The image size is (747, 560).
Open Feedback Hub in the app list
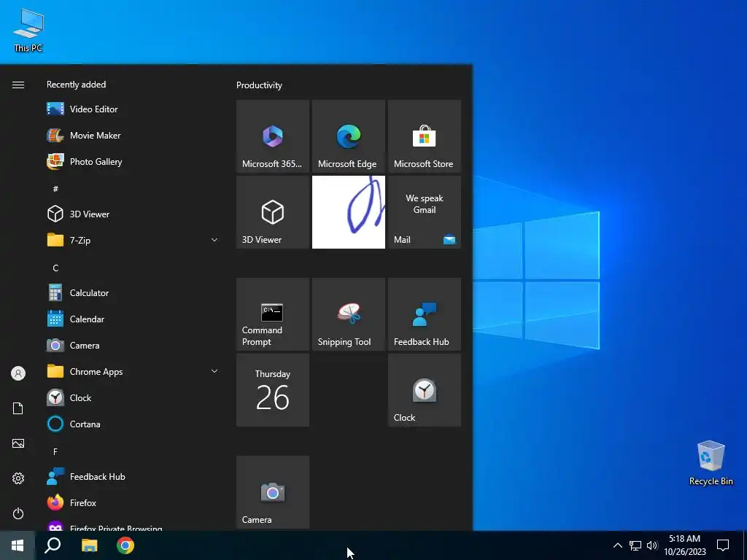point(133,476)
